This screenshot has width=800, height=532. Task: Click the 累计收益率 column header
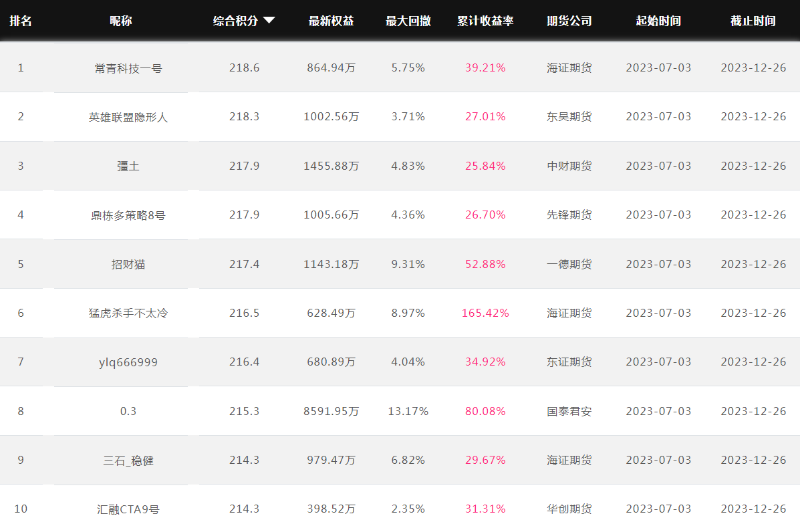485,21
